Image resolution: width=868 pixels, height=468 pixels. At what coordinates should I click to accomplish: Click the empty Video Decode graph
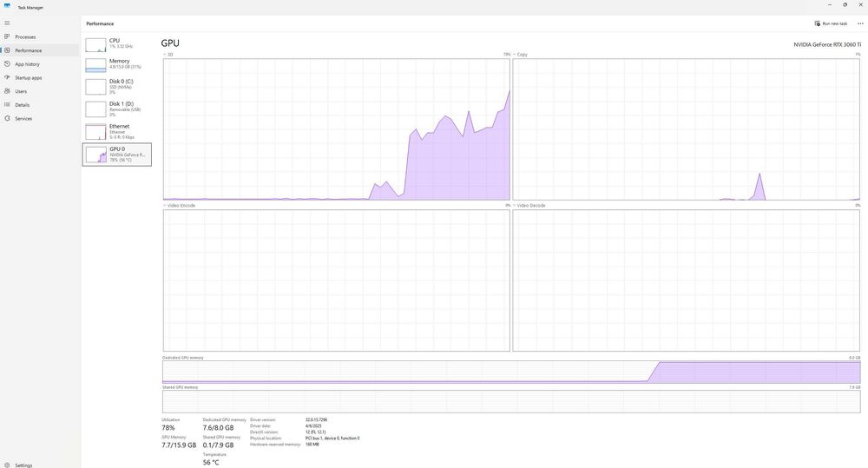(x=687, y=280)
